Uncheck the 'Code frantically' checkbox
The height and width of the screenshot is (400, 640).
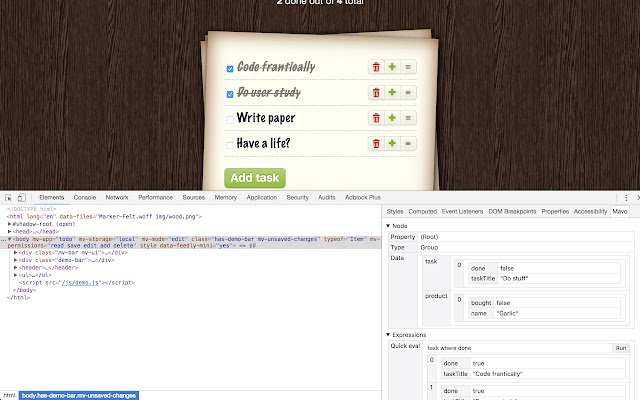pyautogui.click(x=230, y=69)
